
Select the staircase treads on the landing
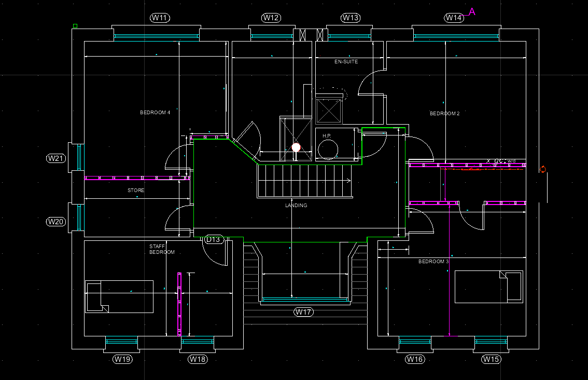[x=304, y=181]
